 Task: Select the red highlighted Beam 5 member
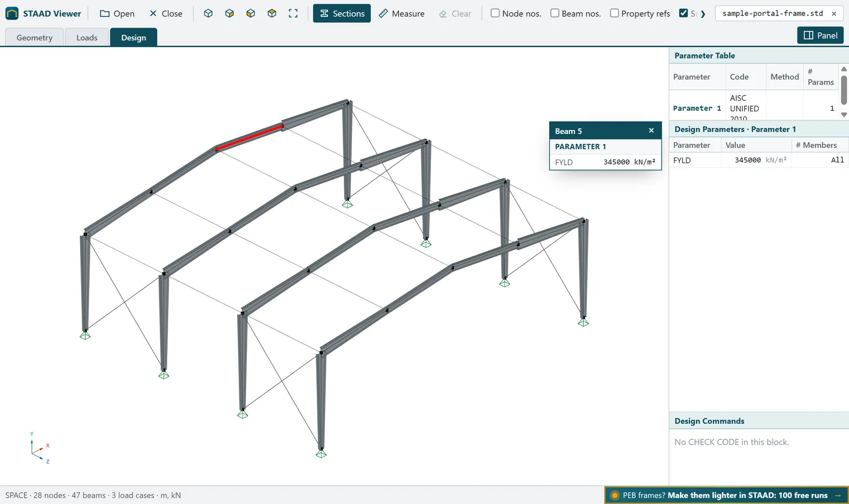click(x=249, y=137)
